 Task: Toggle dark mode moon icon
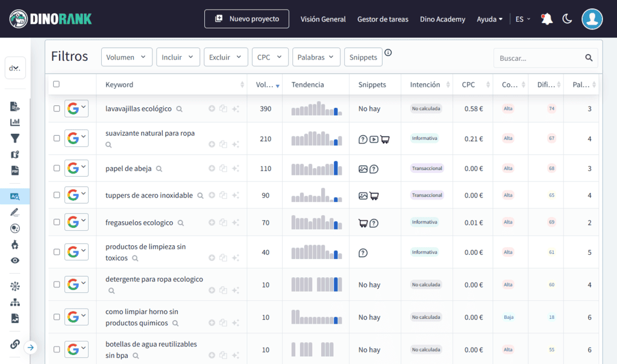tap(567, 19)
